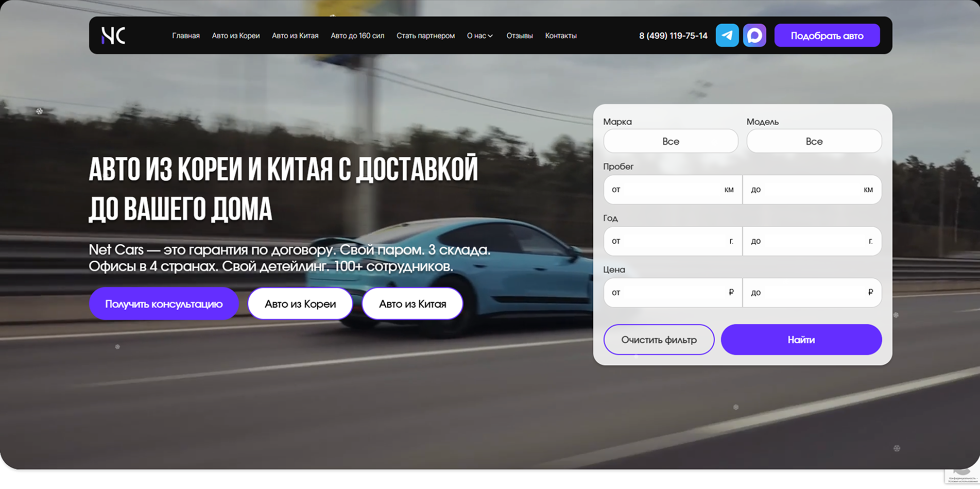The image size is (980, 489).
Task: Click the white Авто из Китая hero button
Action: pos(412,303)
